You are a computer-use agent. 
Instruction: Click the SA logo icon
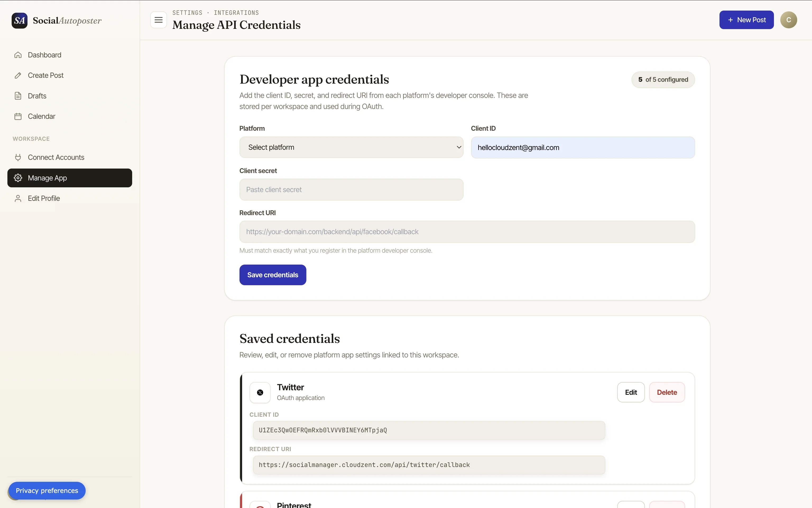(20, 20)
